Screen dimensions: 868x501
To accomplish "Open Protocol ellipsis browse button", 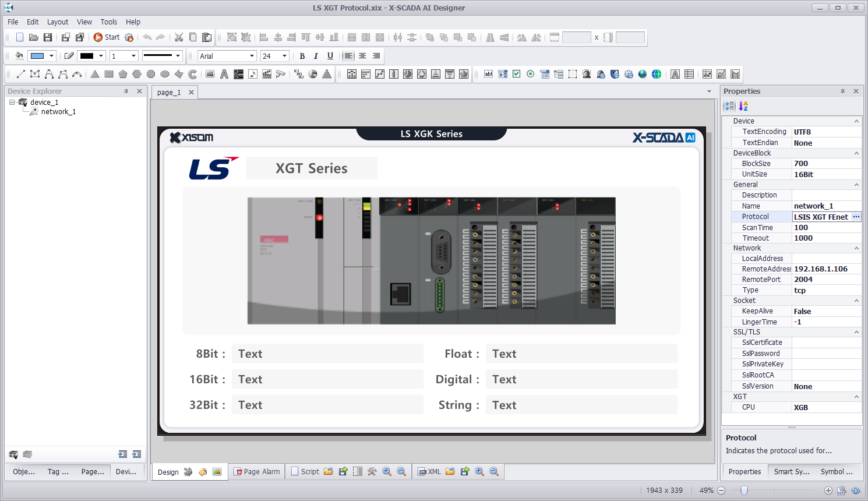I will [x=856, y=217].
